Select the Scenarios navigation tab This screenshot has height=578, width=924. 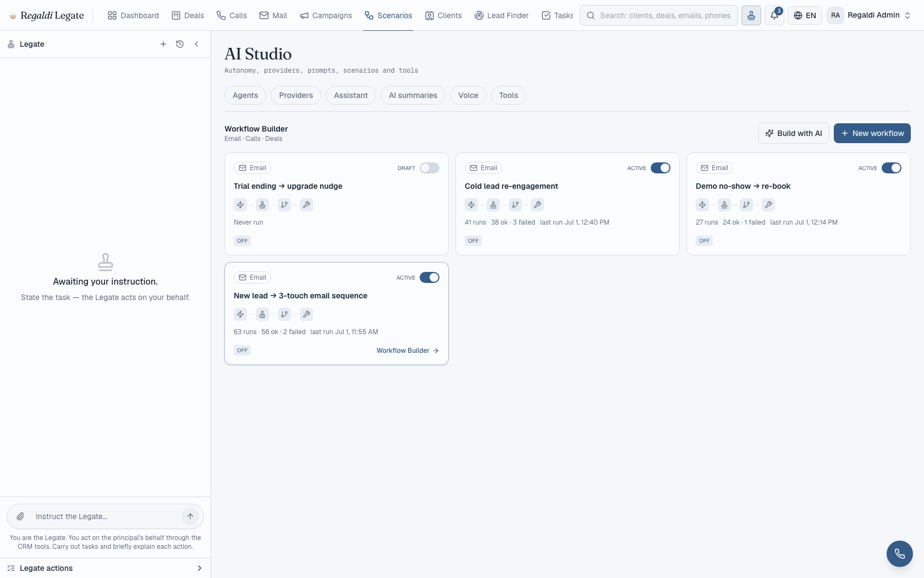point(388,15)
